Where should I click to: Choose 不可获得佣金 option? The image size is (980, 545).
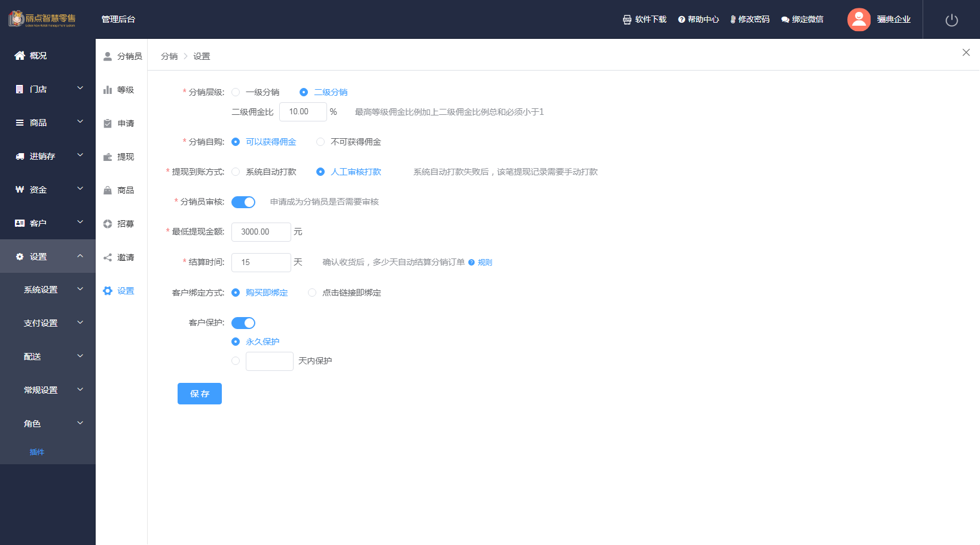[320, 142]
